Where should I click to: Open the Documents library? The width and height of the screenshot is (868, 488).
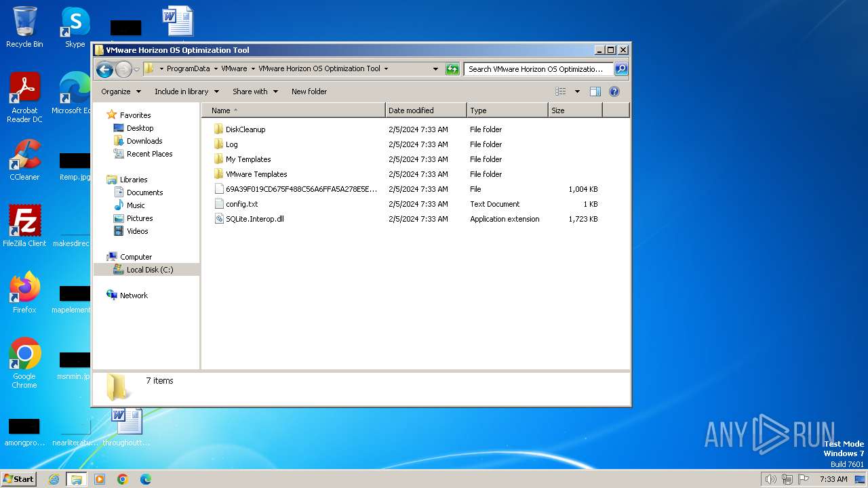coord(144,192)
